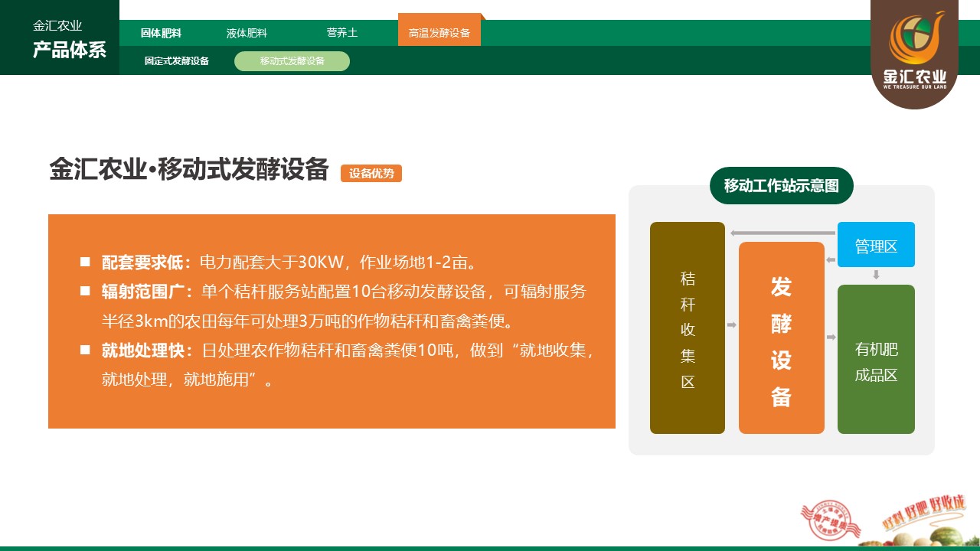
Task: Choose the 固定式发酵设备 sub-tab
Action: 177,61
